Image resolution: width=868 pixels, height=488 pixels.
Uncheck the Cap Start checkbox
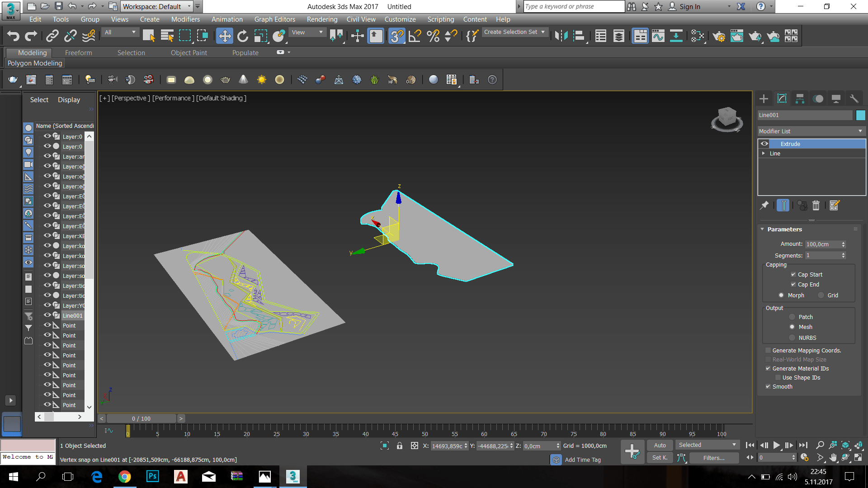[793, 274]
